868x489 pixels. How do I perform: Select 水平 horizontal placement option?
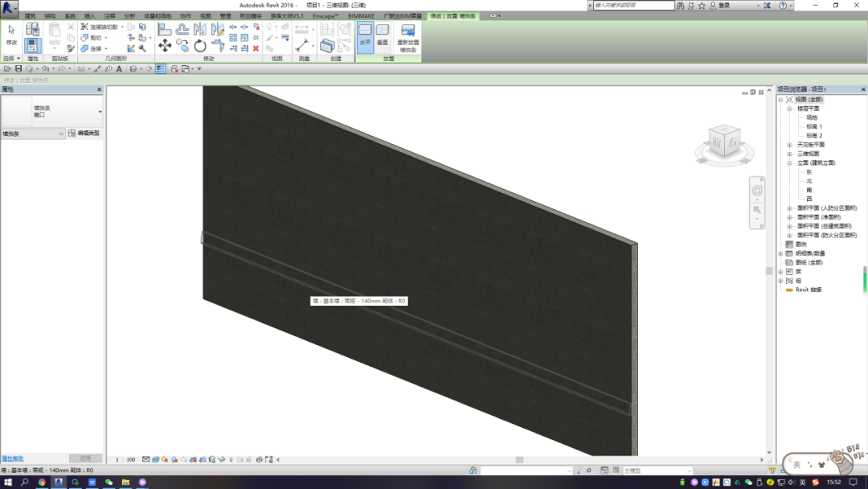tap(365, 37)
